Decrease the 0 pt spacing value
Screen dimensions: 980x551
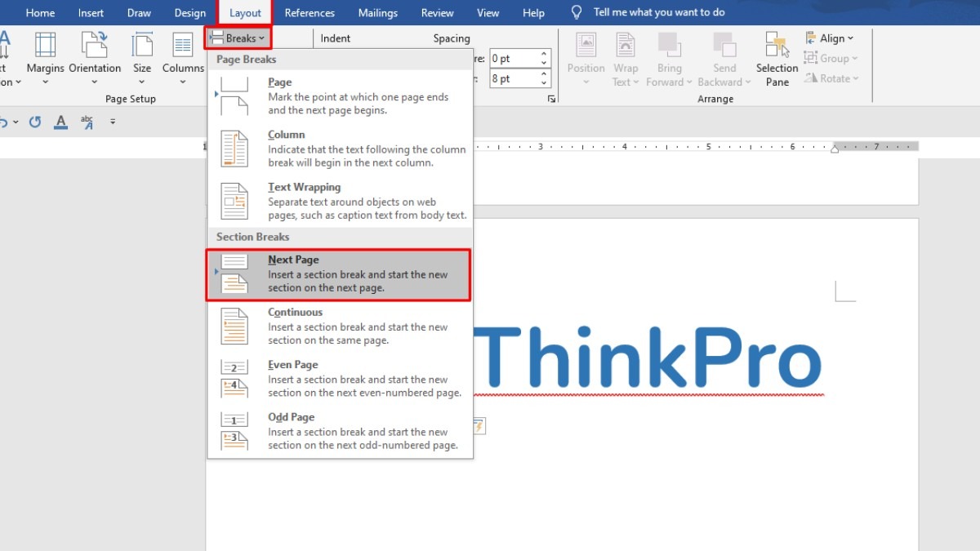click(x=544, y=64)
